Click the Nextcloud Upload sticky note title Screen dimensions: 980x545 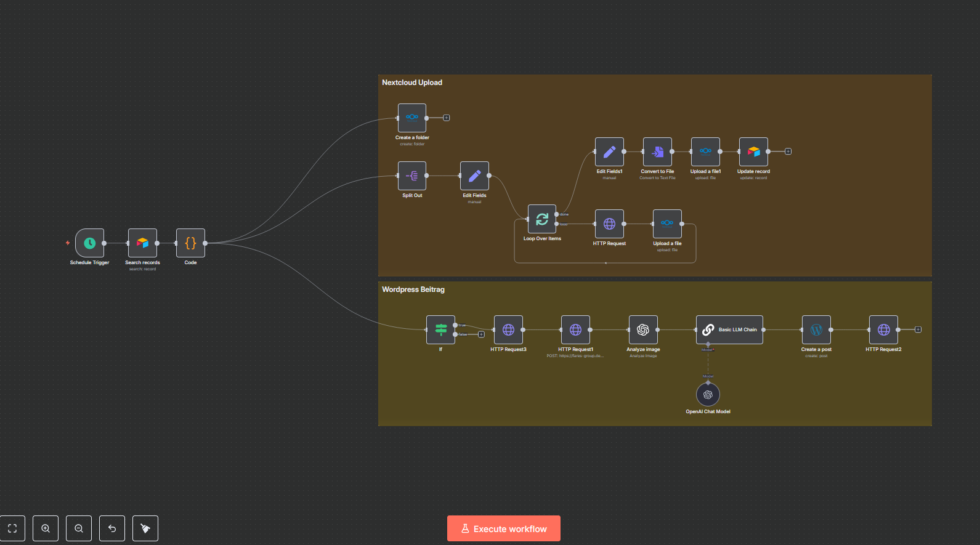click(x=412, y=83)
